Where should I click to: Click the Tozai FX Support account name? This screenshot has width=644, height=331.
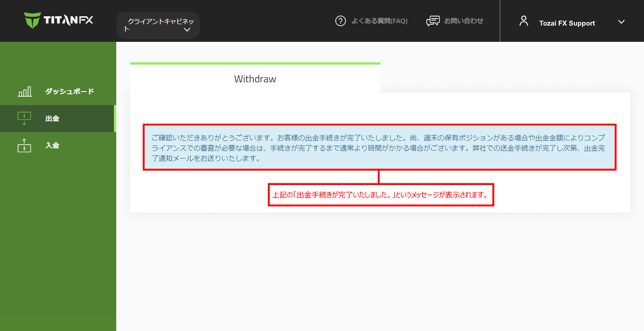coord(567,23)
